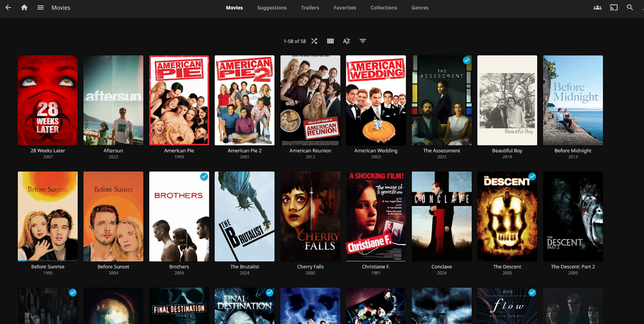Click the 28 Weeks Later title link
The width and height of the screenshot is (644, 324).
[x=48, y=151]
